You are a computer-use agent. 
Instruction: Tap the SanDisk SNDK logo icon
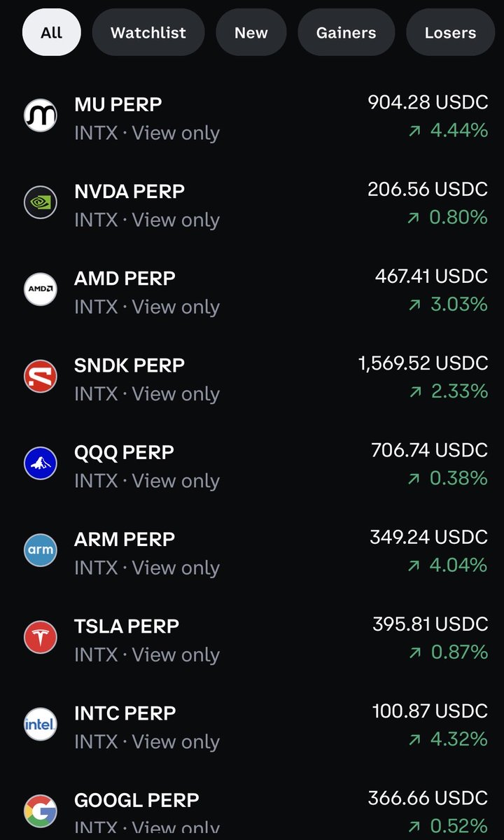(x=41, y=376)
